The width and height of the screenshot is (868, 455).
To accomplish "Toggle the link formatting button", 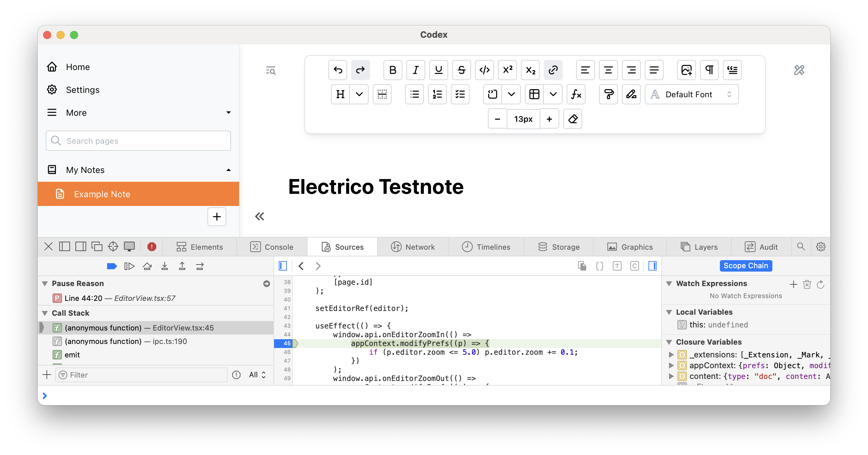I will [x=553, y=70].
